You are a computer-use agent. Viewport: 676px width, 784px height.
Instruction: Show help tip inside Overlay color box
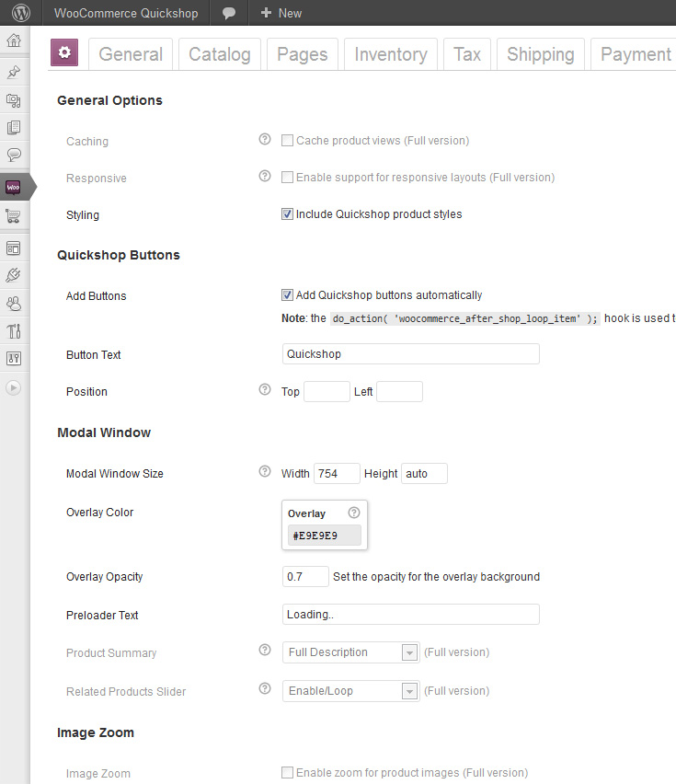point(354,513)
